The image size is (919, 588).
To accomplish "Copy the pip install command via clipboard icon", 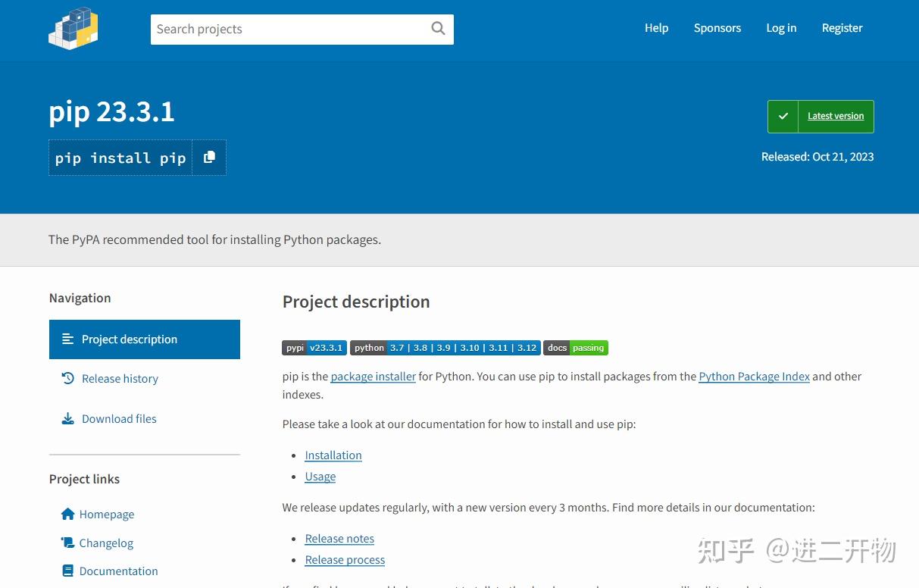I will point(209,157).
